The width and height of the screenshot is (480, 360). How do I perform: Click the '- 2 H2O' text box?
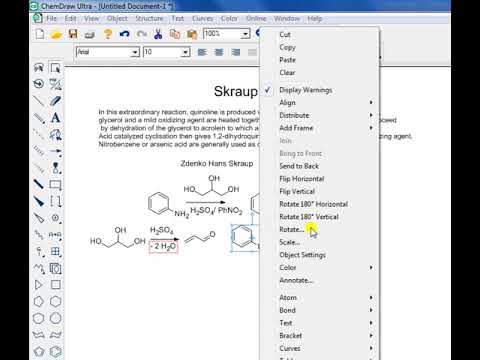coord(163,247)
